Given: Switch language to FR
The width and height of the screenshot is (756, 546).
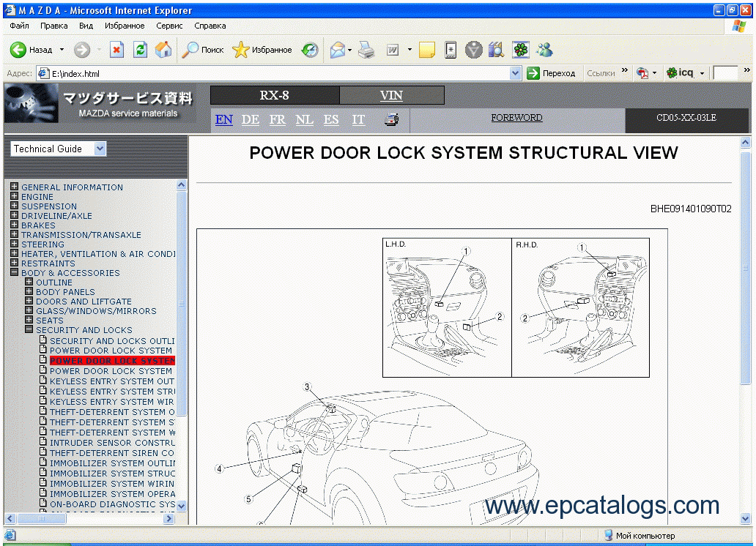Looking at the screenshot, I should click(277, 119).
